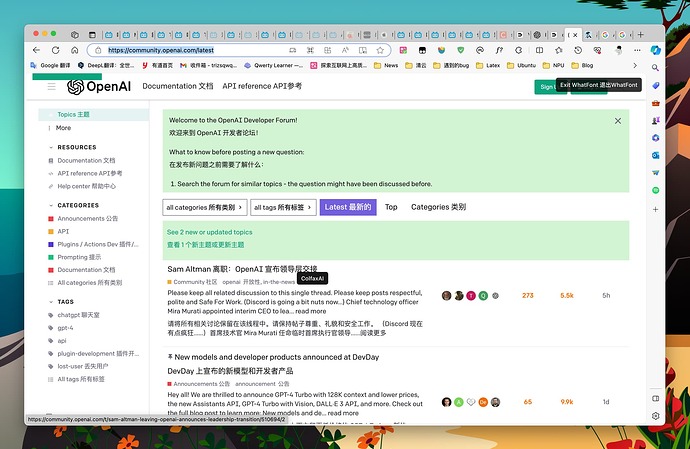
Task: Collapse the CATEGORIES sidebar section
Action: [x=74, y=205]
